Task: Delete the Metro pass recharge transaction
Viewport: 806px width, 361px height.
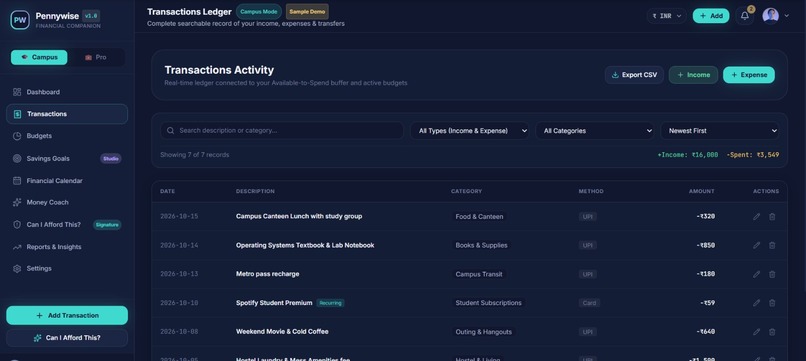Action: (x=772, y=274)
